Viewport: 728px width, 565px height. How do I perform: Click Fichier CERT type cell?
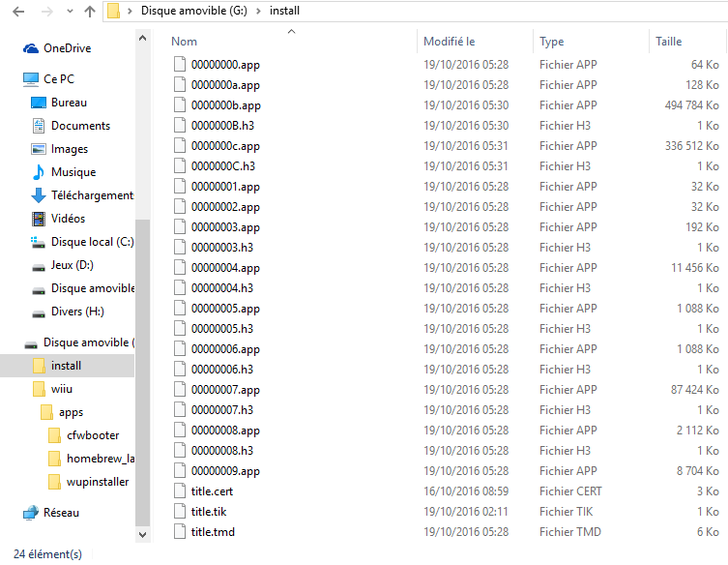point(570,491)
